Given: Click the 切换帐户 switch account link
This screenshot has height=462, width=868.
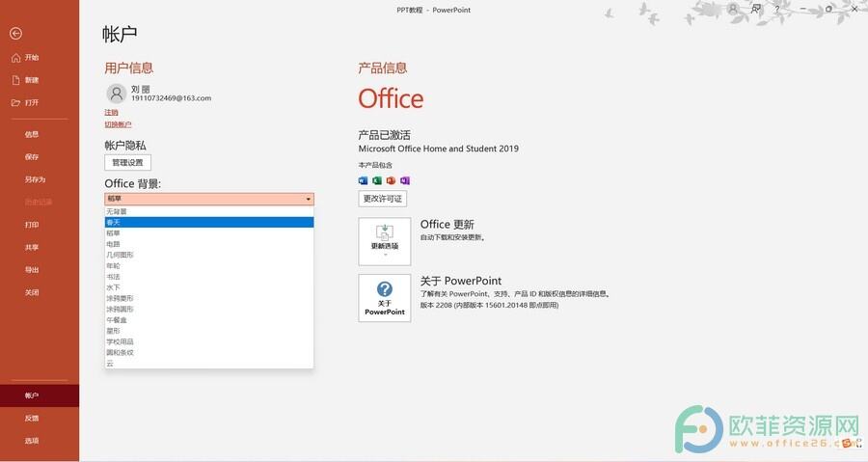Looking at the screenshot, I should pyautogui.click(x=118, y=124).
